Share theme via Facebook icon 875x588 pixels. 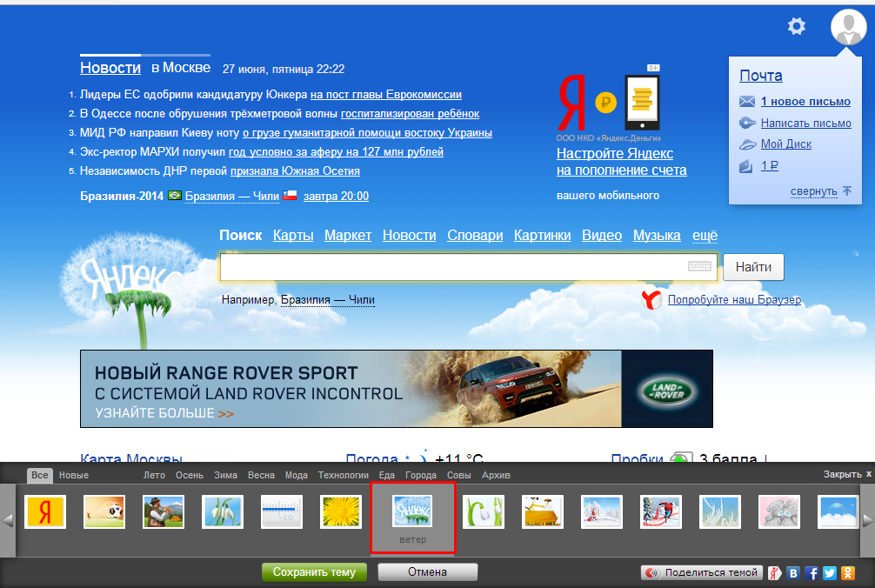pyautogui.click(x=812, y=573)
